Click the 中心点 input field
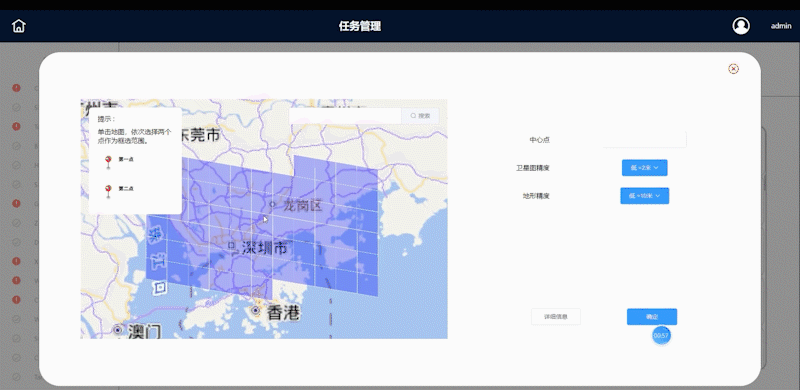Viewport: 800px width, 390px height. [644, 139]
